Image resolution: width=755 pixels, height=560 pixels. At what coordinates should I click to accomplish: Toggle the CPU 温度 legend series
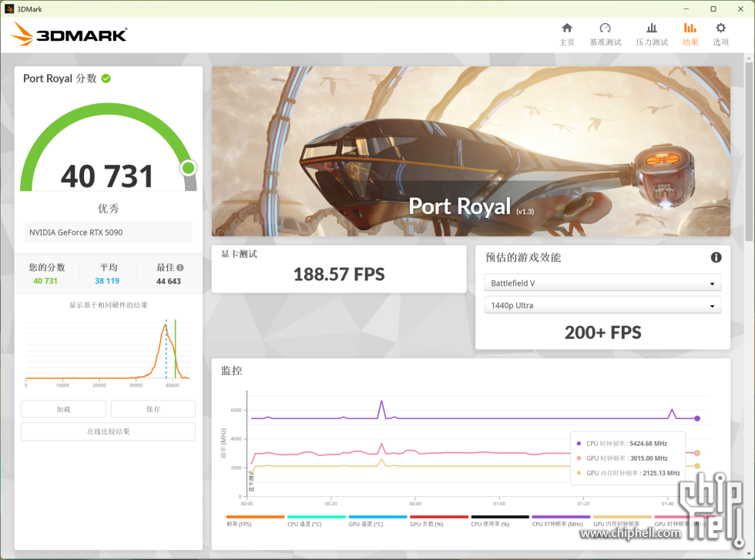316,521
